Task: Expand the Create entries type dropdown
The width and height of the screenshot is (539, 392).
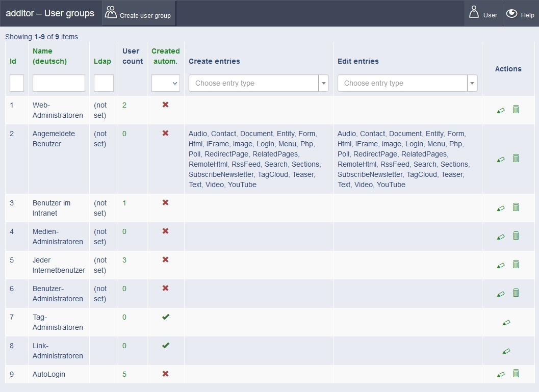Action: [x=258, y=83]
